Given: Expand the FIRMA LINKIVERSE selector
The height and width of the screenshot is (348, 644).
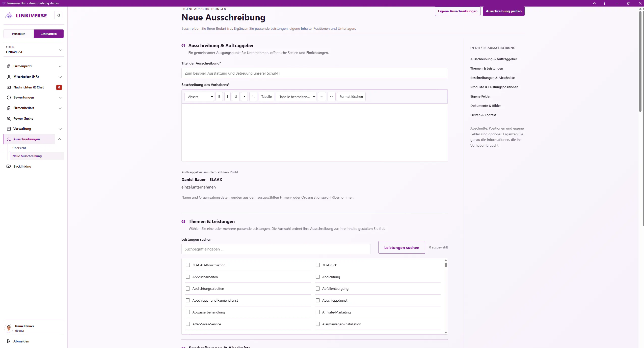Looking at the screenshot, I should (x=34, y=50).
